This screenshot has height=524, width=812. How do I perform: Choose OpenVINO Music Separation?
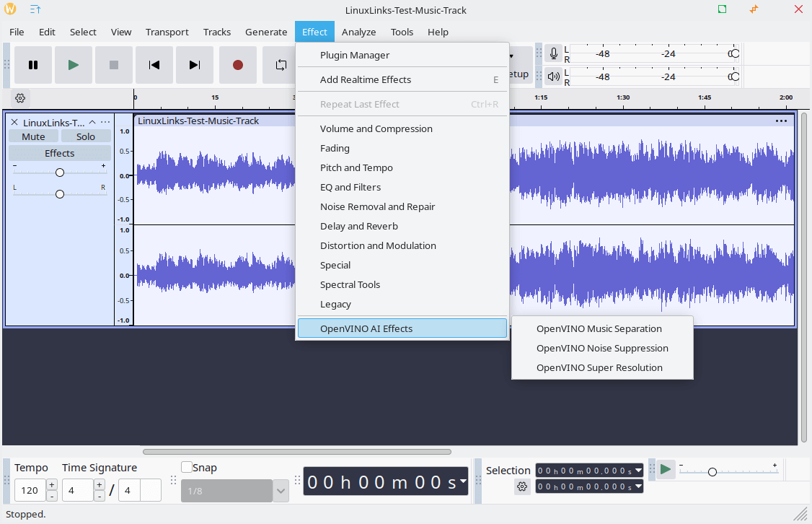tap(602, 328)
